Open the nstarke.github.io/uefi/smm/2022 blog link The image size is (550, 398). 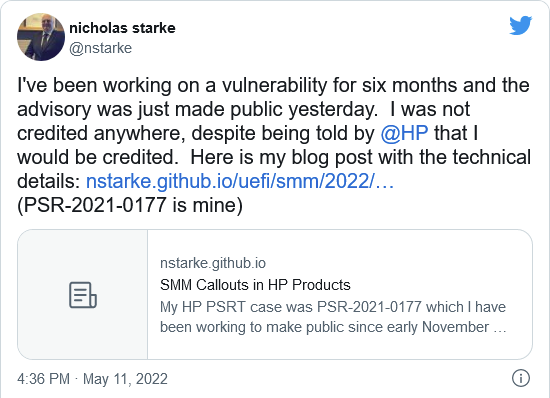click(x=240, y=181)
